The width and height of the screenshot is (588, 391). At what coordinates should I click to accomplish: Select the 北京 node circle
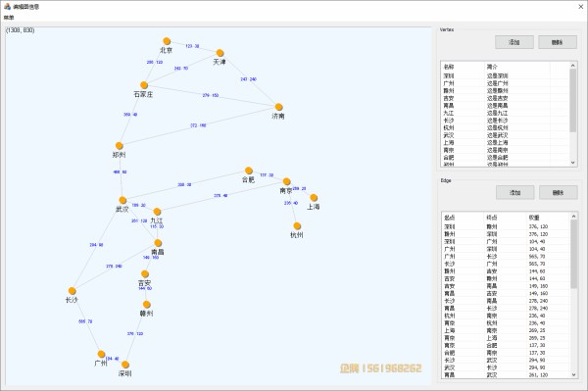coord(167,41)
